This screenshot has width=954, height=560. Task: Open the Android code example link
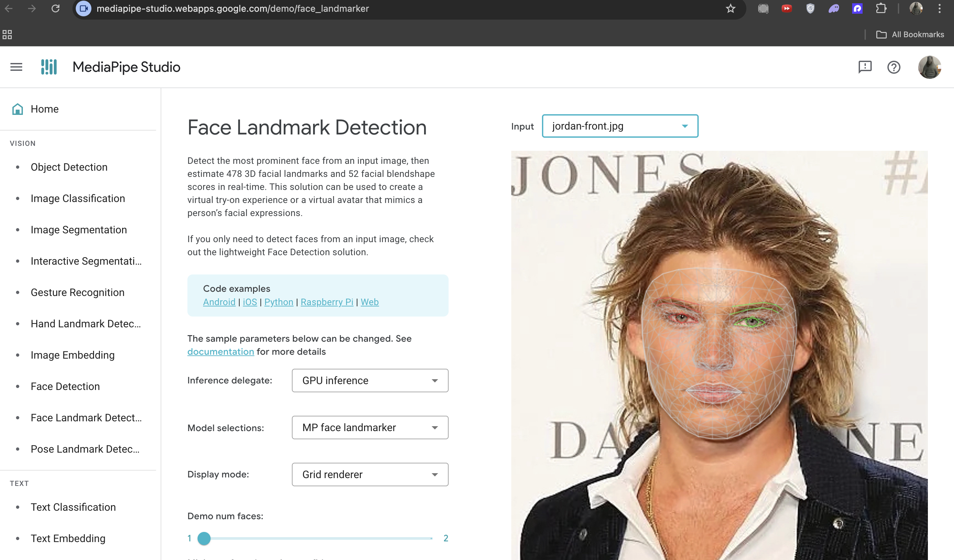coord(219,302)
